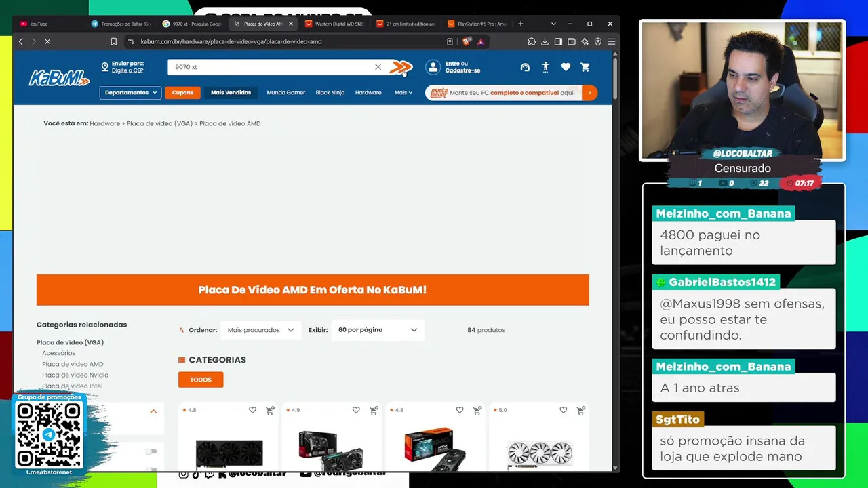Click the orange TODOS category button
This screenshot has width=868, height=488.
[x=201, y=380]
